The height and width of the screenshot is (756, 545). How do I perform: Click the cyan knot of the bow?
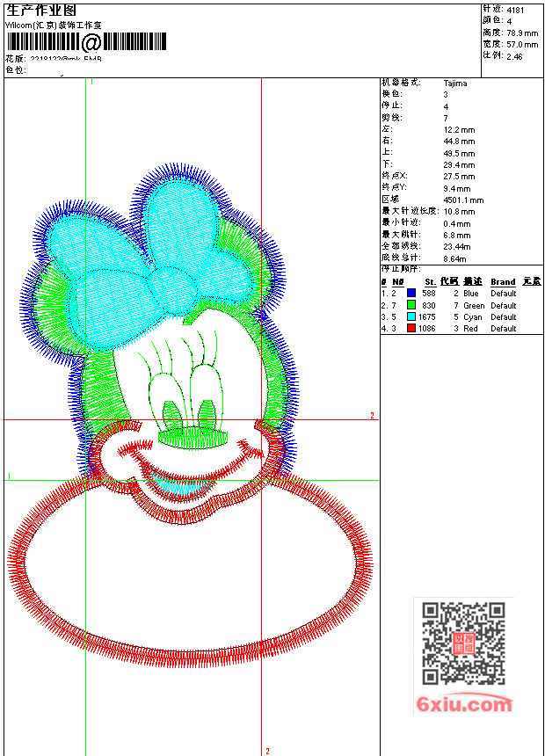tap(172, 290)
